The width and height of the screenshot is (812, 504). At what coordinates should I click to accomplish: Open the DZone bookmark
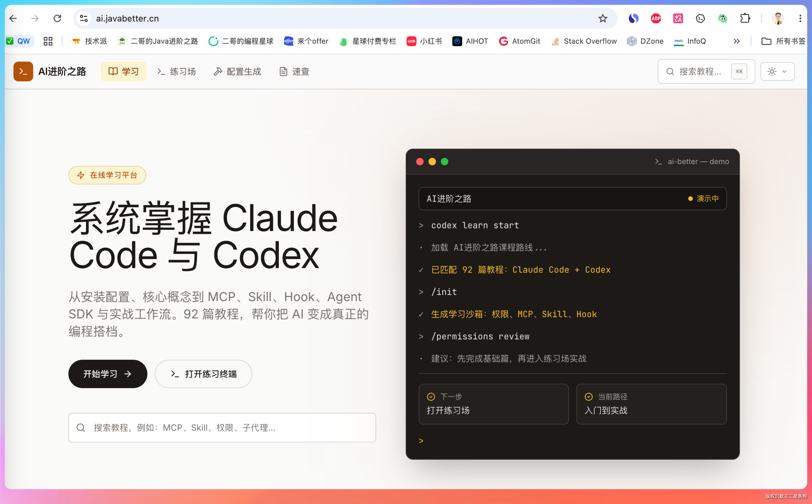click(x=645, y=41)
